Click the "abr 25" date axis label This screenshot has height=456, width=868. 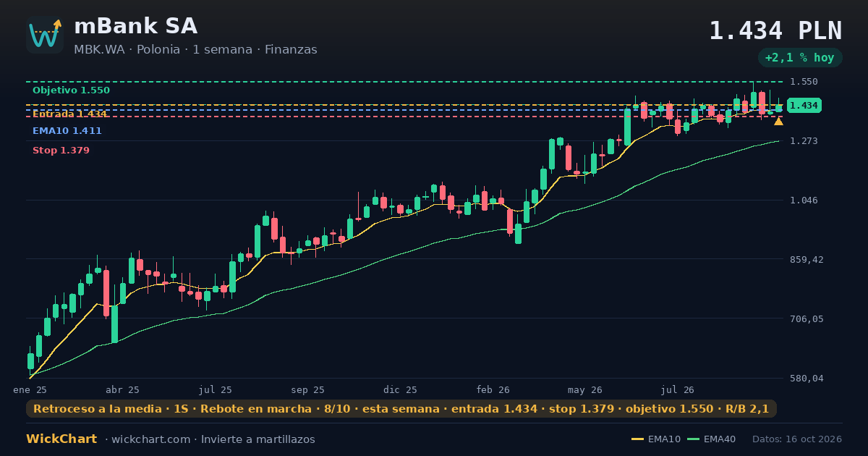pyautogui.click(x=122, y=389)
